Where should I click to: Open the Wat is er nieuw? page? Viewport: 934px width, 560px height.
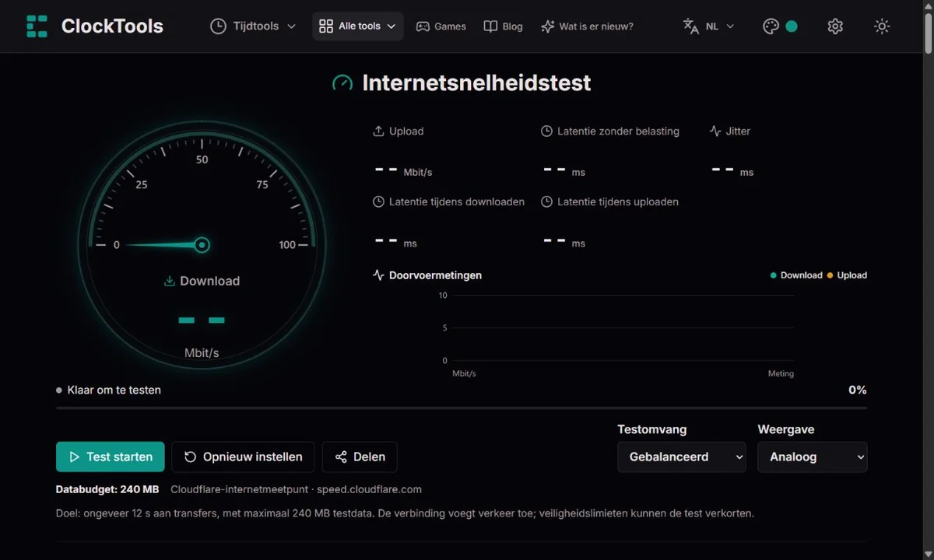[587, 26]
